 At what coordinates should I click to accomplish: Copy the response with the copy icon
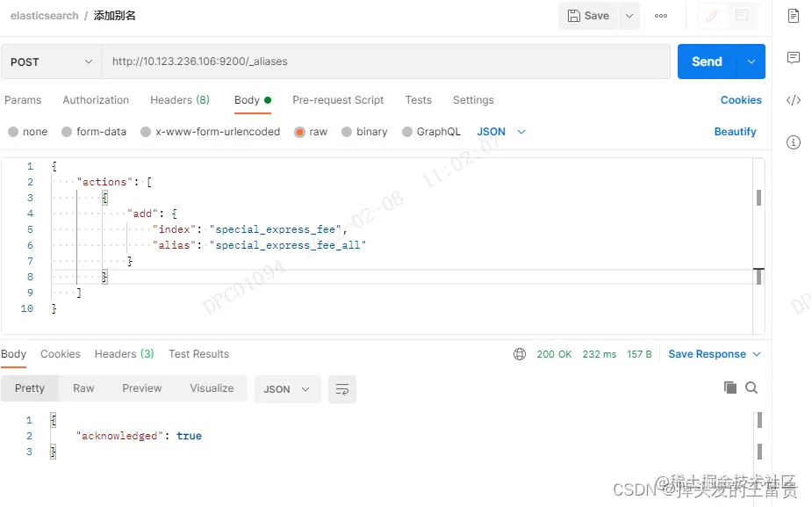point(730,387)
